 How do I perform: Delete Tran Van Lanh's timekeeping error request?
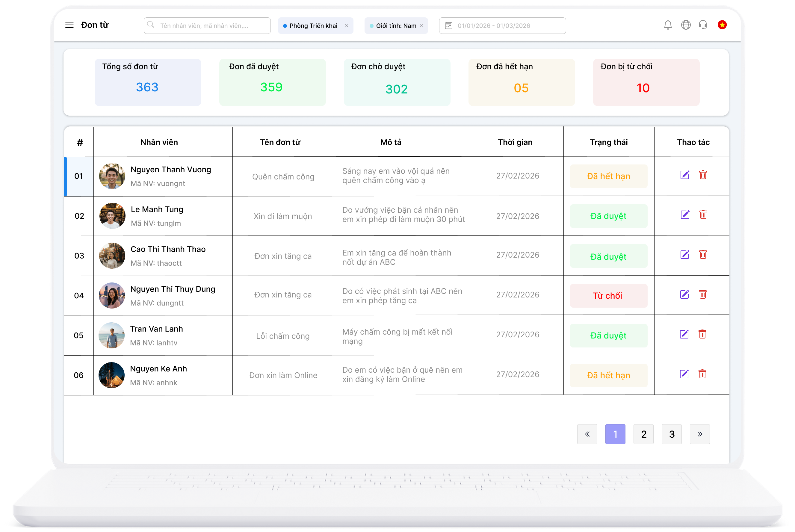point(703,334)
